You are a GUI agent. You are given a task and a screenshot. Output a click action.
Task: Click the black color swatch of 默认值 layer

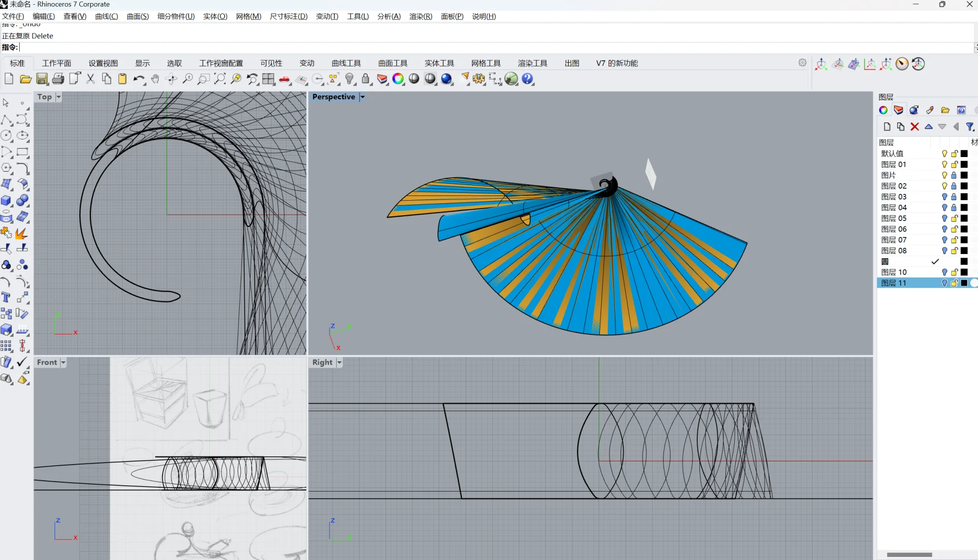[x=964, y=153]
